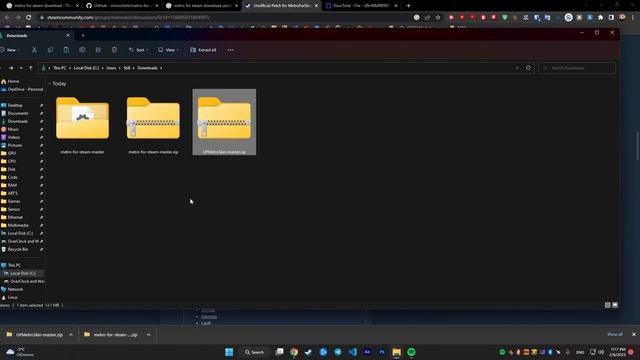Open a new Explorer tab with plus

click(x=83, y=36)
